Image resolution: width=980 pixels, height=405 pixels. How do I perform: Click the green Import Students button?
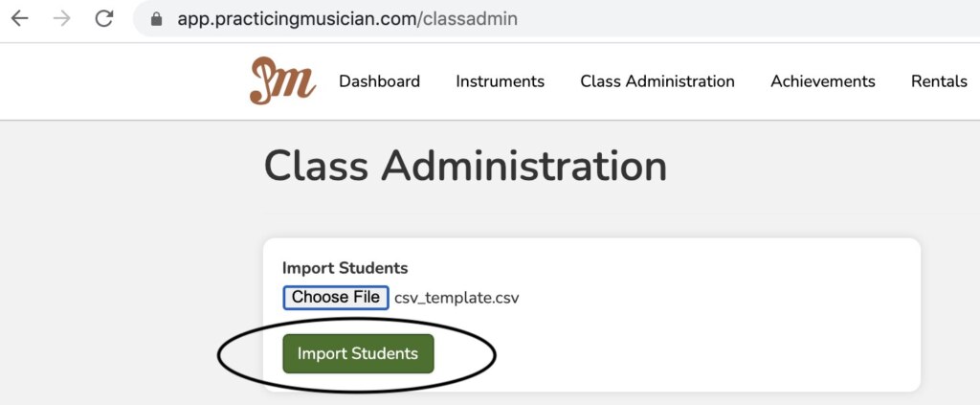[358, 353]
